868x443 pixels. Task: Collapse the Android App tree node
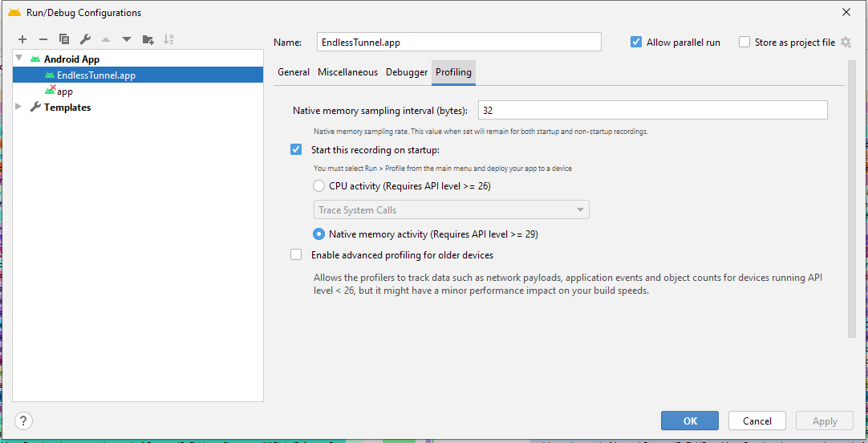20,59
